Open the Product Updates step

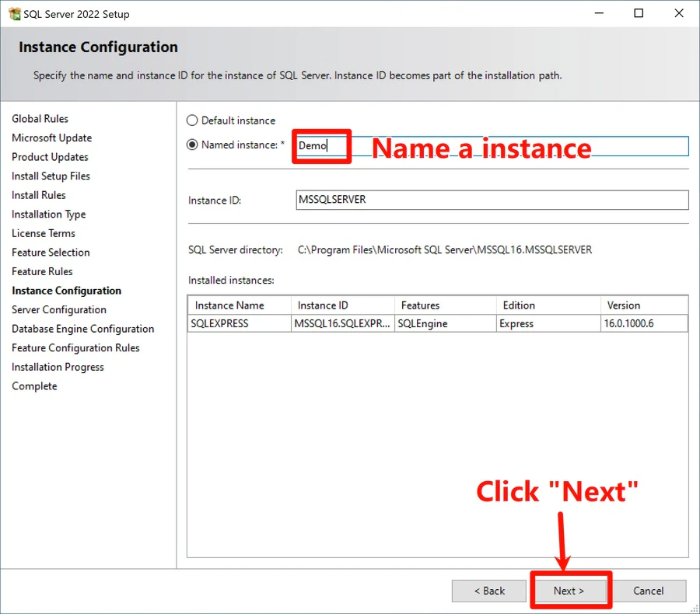pos(50,157)
